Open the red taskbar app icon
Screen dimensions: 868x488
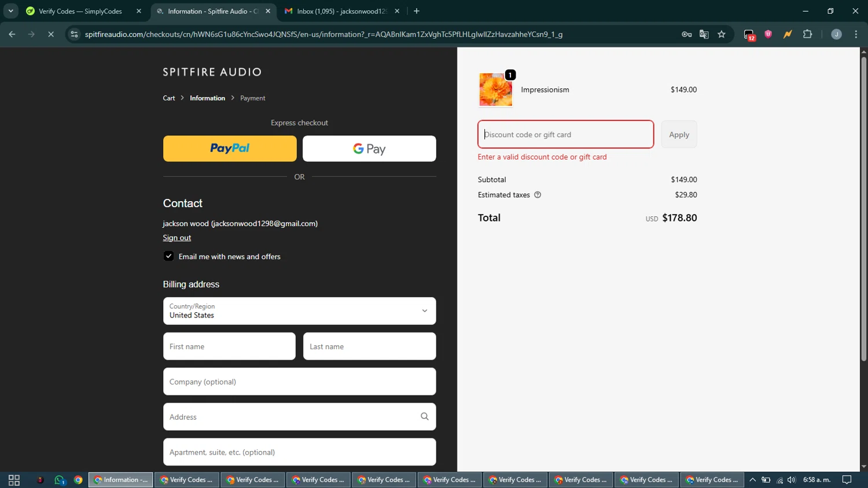[x=40, y=480]
